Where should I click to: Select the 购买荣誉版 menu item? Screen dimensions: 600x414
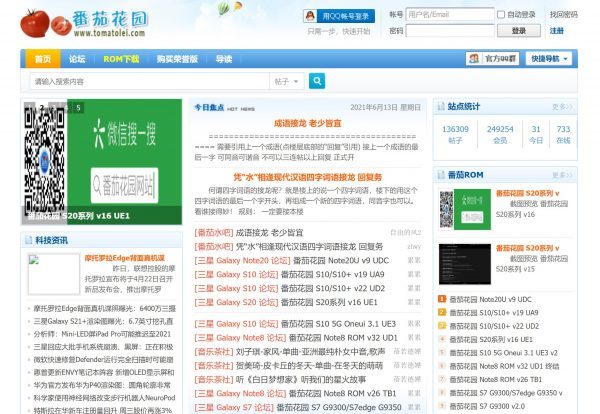pos(176,58)
